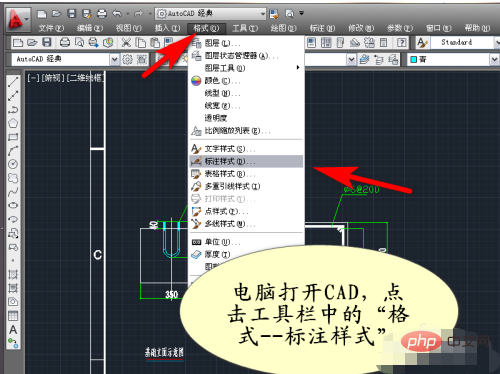Select the Spline tool
This screenshot has width=500, height=374.
[x=13, y=192]
